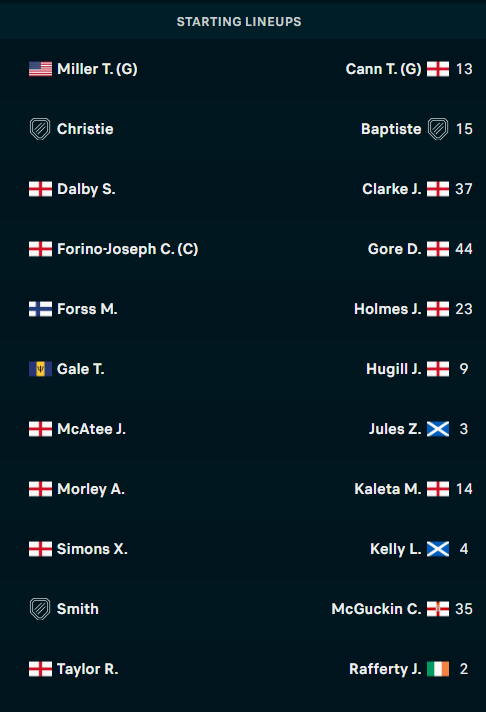
Task: Click the shield placeholder icon beside Christie
Action: (40, 129)
